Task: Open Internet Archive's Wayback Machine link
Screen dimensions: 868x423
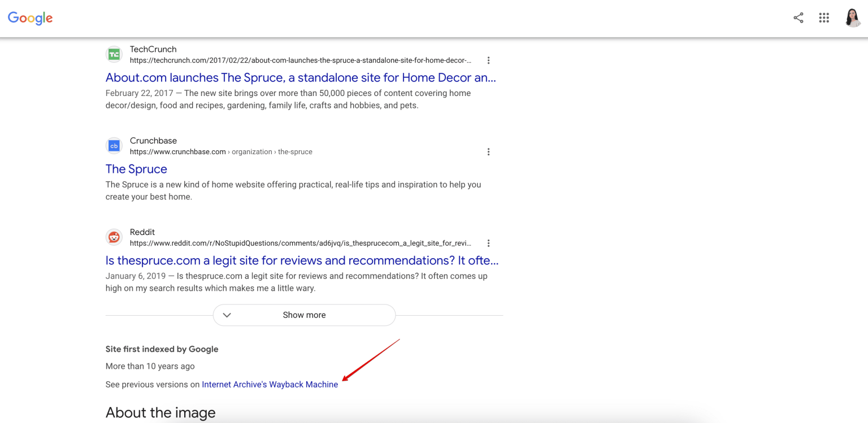Action: 270,385
